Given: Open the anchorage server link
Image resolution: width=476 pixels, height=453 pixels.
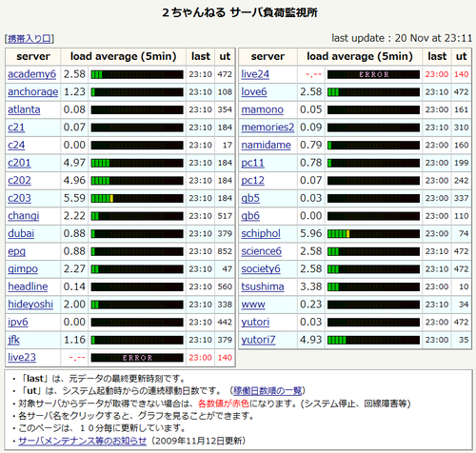Looking at the screenshot, I should pos(33,92).
